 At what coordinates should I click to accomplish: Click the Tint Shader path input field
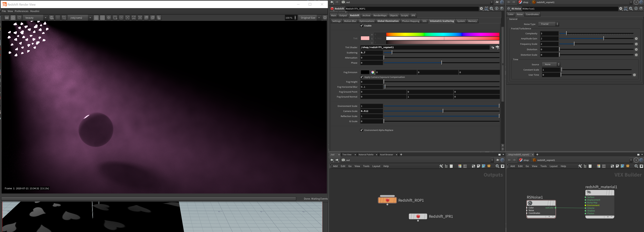point(425,47)
